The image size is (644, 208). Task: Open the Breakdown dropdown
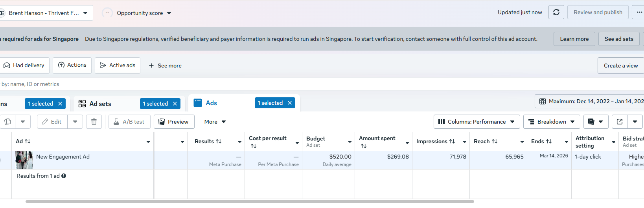click(552, 122)
